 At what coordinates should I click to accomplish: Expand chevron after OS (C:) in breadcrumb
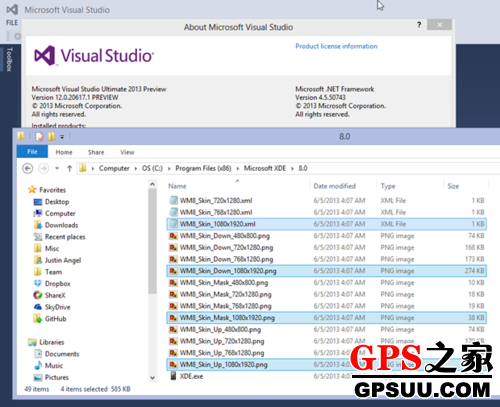pyautogui.click(x=169, y=169)
